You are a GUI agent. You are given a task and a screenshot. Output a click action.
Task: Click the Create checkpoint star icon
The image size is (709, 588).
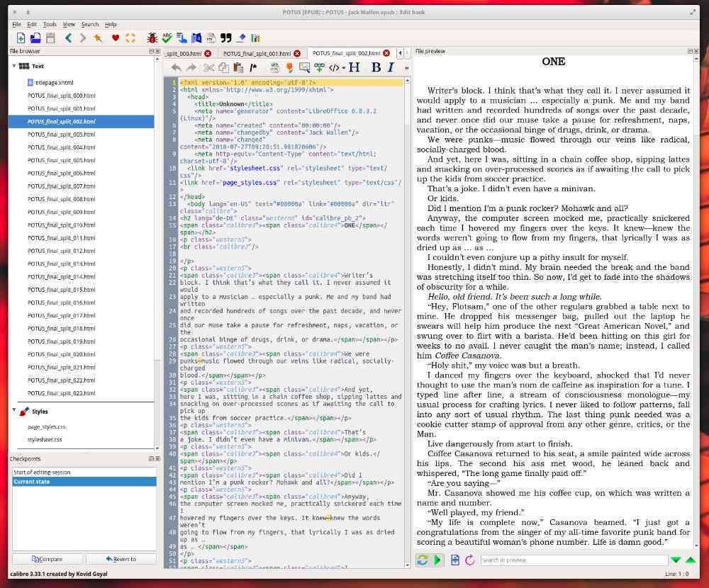(98, 38)
